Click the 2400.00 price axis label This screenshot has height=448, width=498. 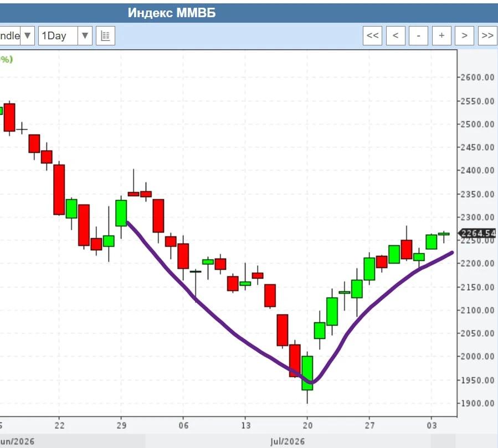tap(478, 171)
